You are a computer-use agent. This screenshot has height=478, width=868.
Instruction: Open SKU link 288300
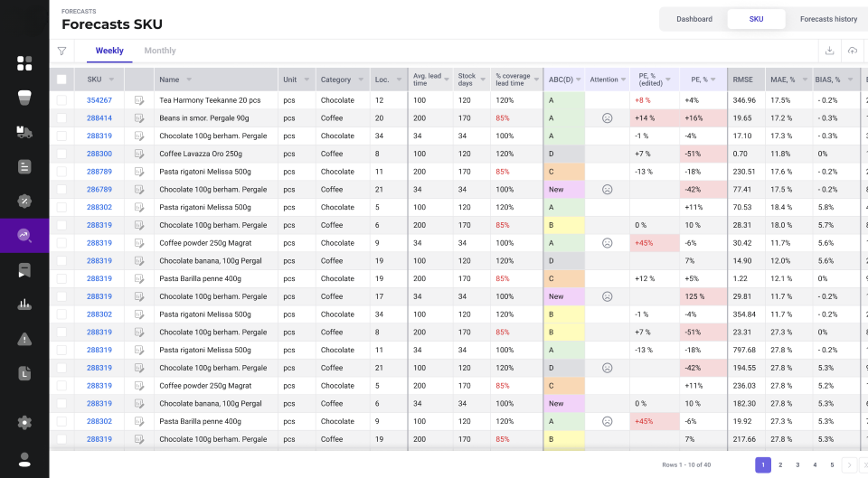99,154
